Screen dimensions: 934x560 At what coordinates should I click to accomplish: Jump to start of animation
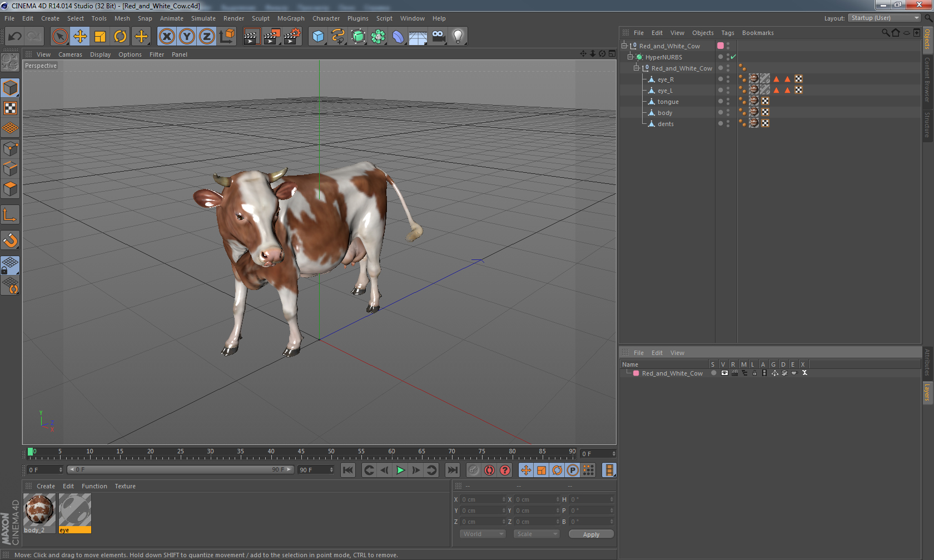tap(348, 470)
